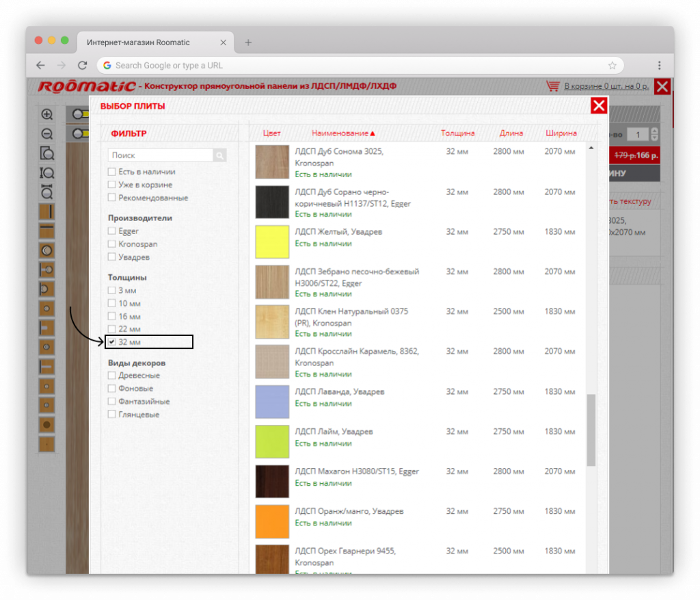
Task: Click the shopping cart icon
Action: click(x=552, y=86)
